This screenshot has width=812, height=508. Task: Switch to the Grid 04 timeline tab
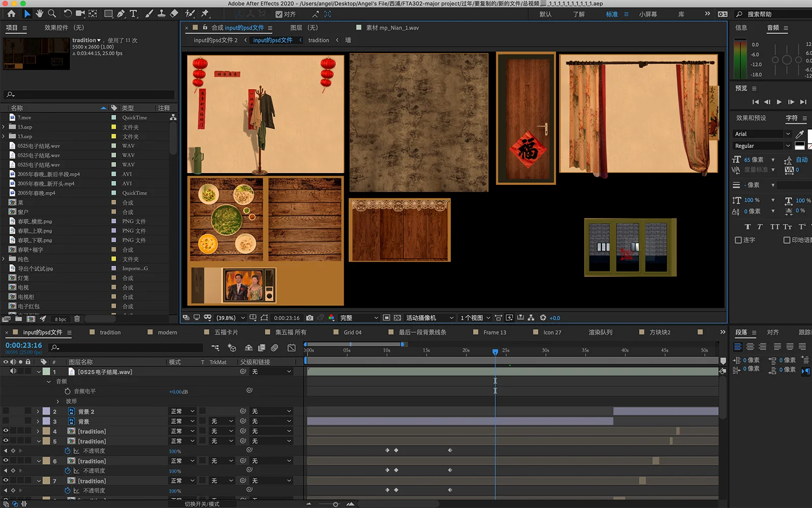tap(353, 332)
